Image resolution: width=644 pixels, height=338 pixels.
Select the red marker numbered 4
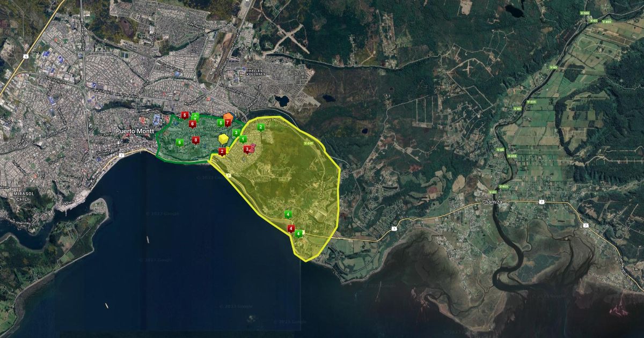pos(291,229)
